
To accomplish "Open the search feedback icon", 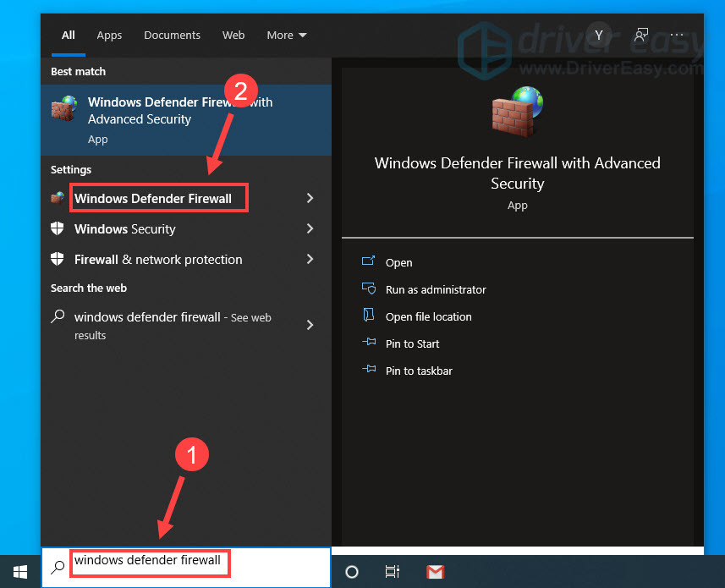I will click(641, 36).
